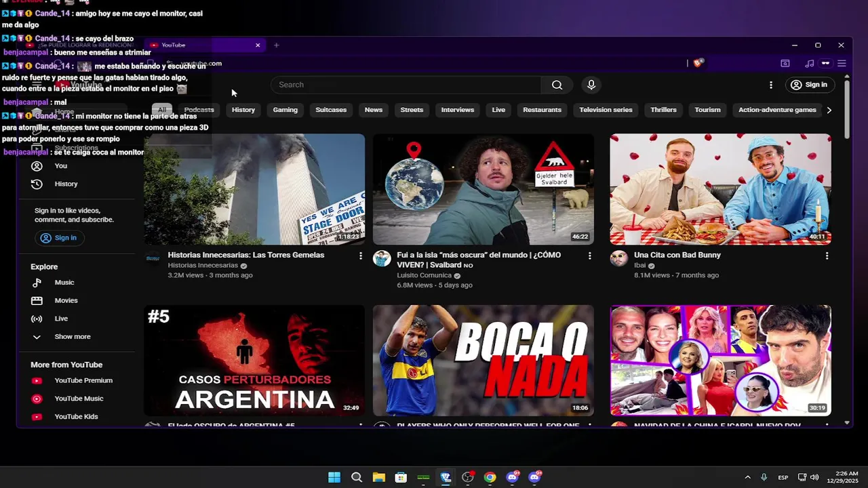Open Windows taskbar search

357,477
